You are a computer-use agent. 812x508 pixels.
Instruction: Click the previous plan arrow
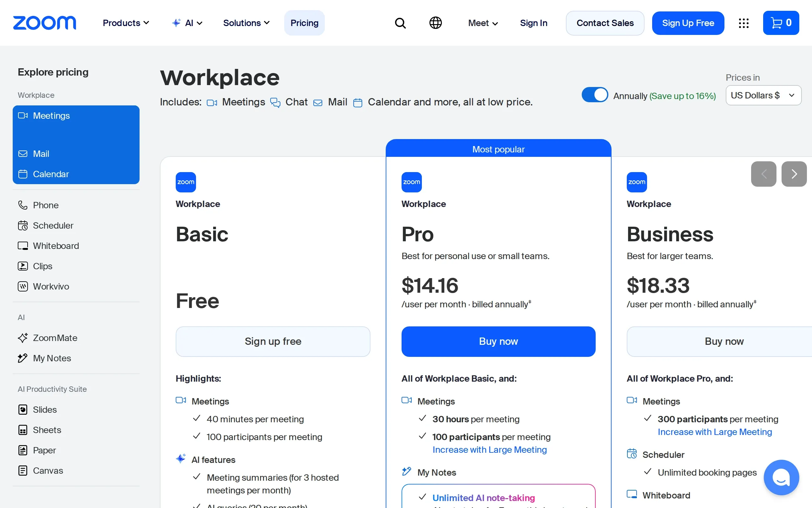[x=763, y=174]
